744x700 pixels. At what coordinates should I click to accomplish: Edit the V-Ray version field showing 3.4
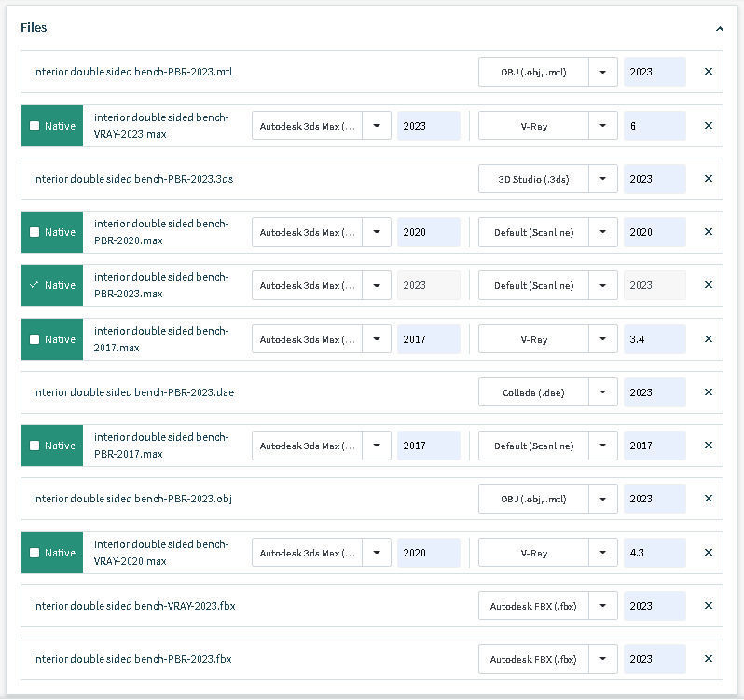[x=654, y=339]
